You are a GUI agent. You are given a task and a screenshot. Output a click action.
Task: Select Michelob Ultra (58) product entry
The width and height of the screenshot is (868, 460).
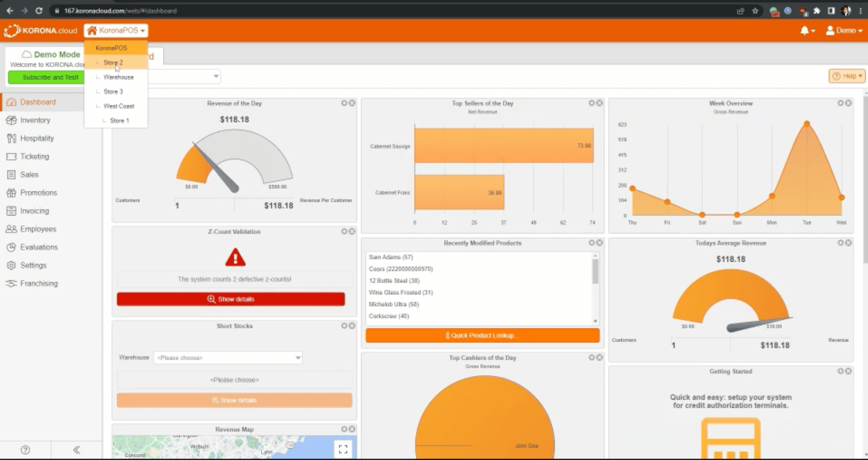click(x=394, y=304)
